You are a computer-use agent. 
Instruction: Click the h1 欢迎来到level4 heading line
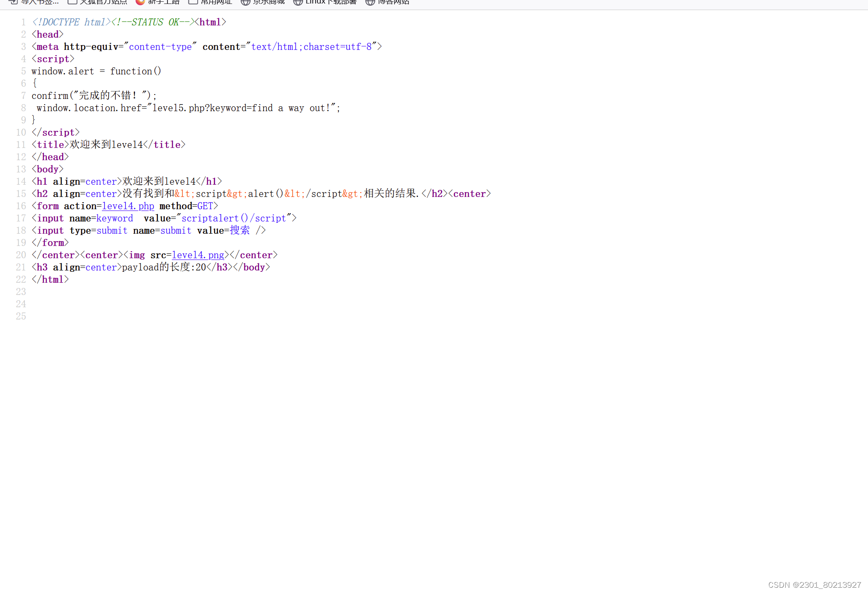pos(127,182)
